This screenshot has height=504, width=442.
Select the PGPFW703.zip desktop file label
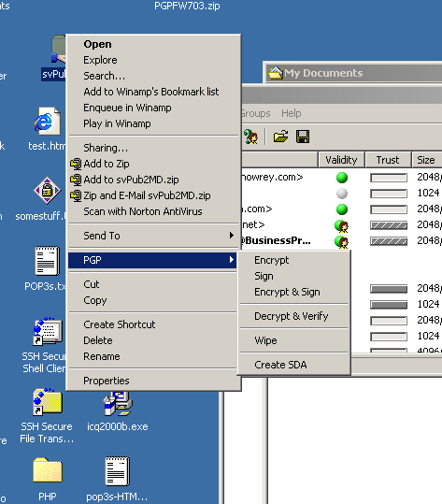point(187,6)
